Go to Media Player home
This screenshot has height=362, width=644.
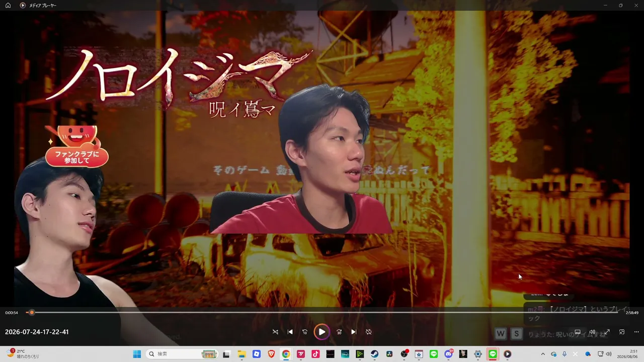pyautogui.click(x=8, y=5)
